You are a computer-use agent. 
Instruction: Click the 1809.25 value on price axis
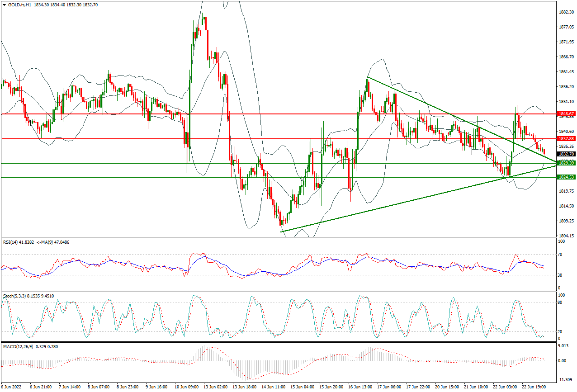[566, 221]
